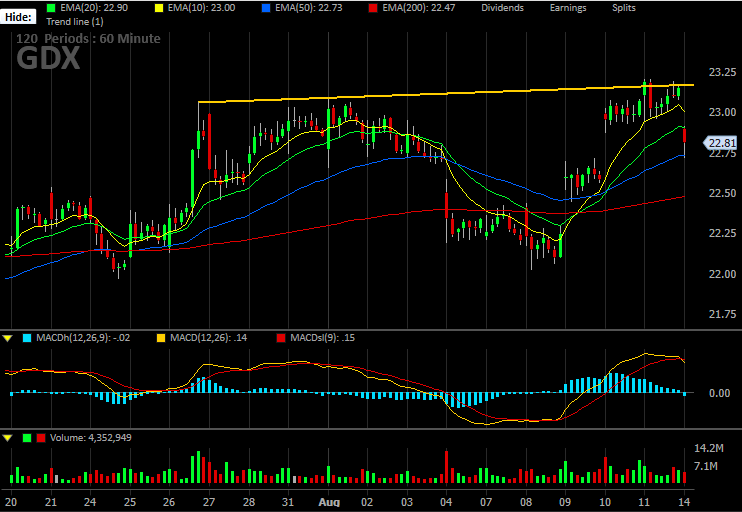
Task: Click the Hide button
Action: [x=18, y=17]
